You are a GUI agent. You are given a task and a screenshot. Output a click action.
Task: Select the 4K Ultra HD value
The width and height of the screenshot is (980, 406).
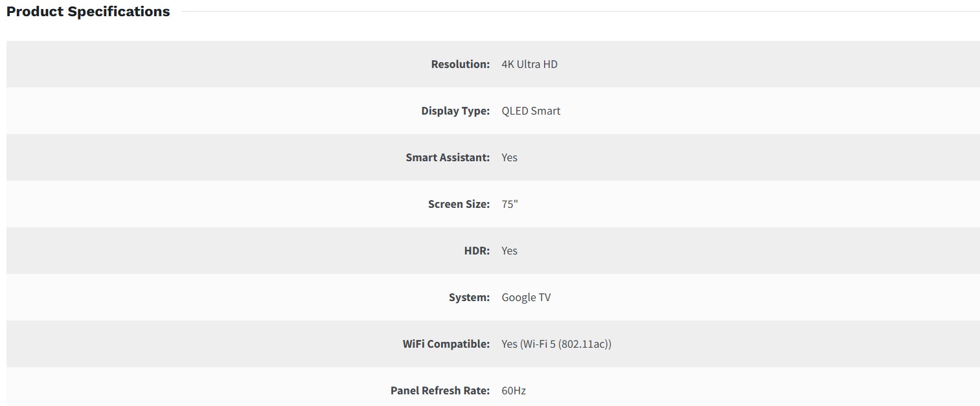529,64
